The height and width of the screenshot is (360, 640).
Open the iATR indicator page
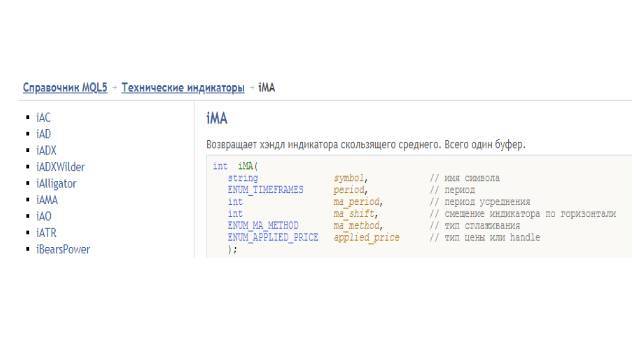[x=46, y=233]
